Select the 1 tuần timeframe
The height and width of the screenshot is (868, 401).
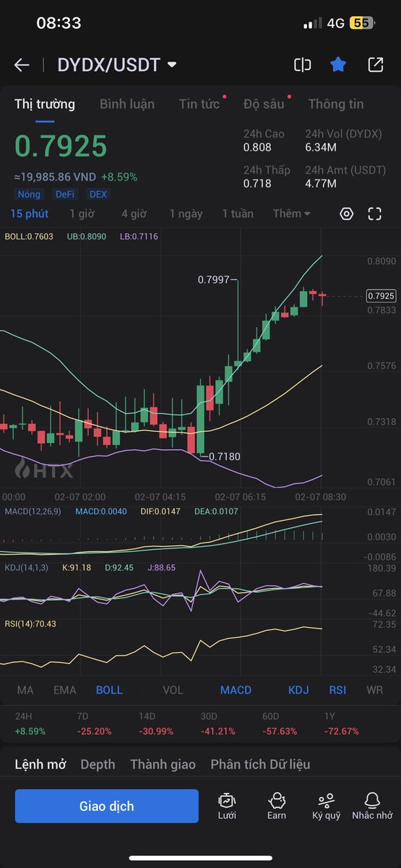click(238, 213)
